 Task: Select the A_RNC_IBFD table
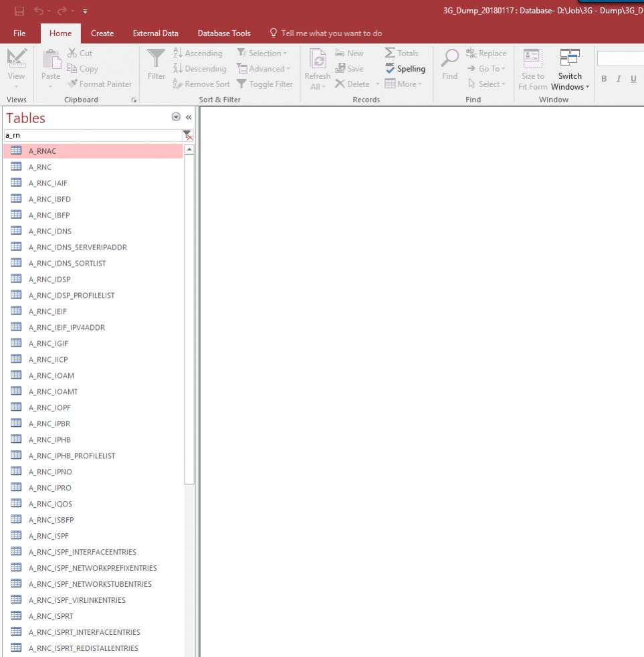93,199
